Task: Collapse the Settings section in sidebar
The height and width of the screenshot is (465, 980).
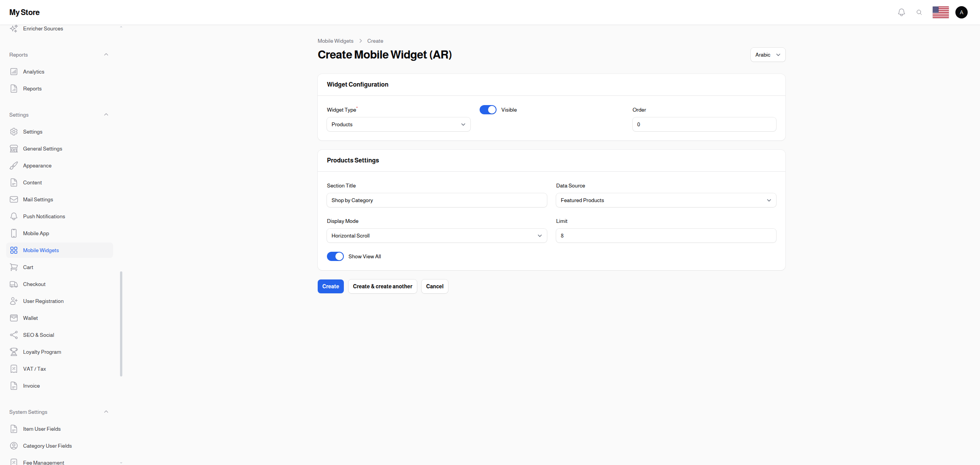Action: click(x=106, y=114)
